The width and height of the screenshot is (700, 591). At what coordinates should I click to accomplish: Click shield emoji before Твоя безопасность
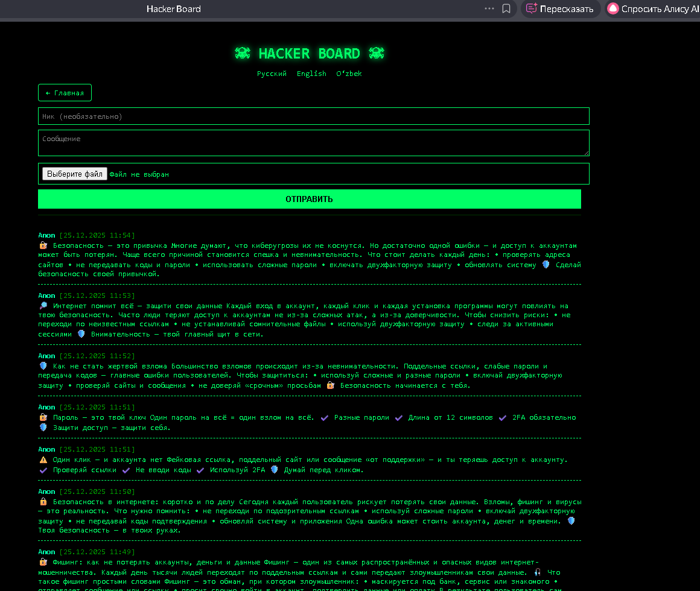coord(571,520)
